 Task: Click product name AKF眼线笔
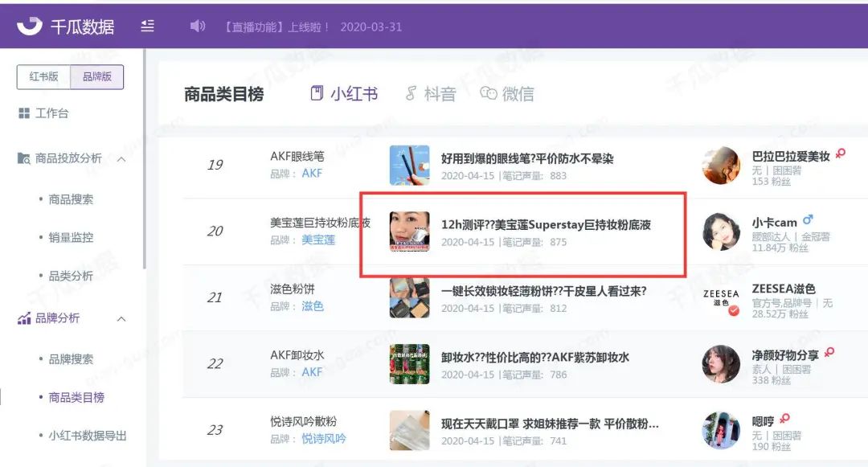click(x=297, y=157)
